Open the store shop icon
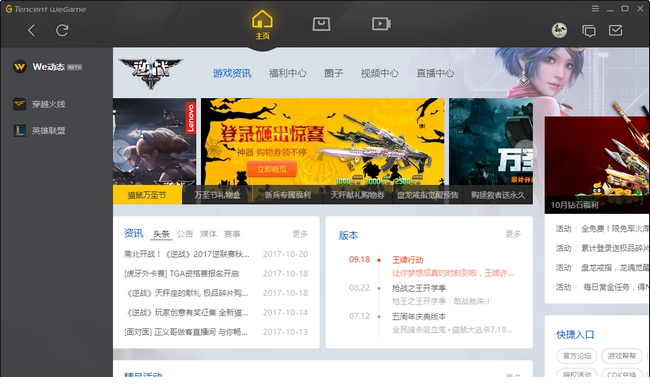 pyautogui.click(x=321, y=24)
